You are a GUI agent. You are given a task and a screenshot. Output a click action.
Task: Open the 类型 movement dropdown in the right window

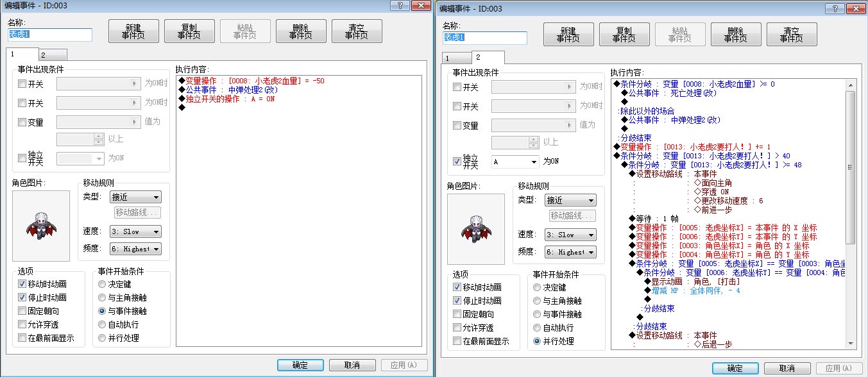click(570, 200)
